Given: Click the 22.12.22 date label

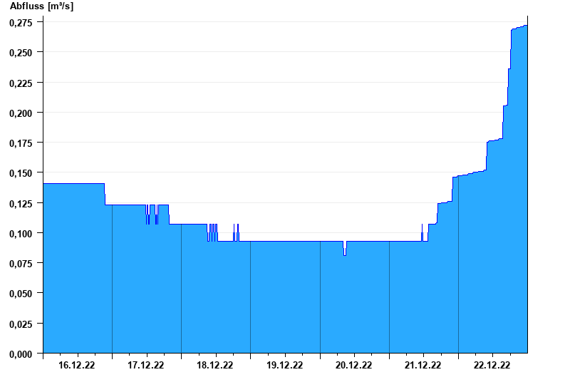Looking at the screenshot, I should pos(492,365).
